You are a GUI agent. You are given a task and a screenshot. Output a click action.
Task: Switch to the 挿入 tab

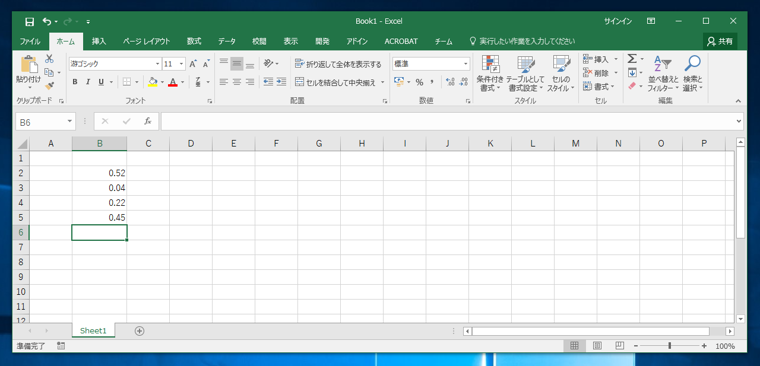coord(98,41)
